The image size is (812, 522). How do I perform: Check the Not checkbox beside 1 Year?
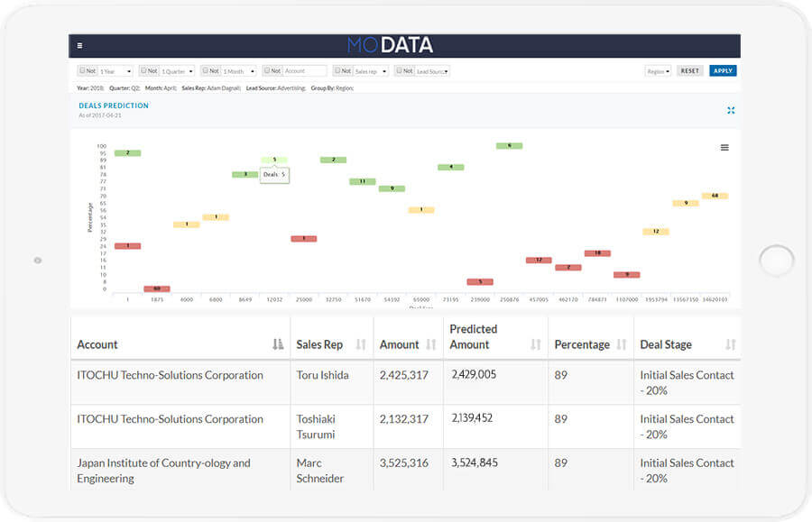(x=82, y=70)
